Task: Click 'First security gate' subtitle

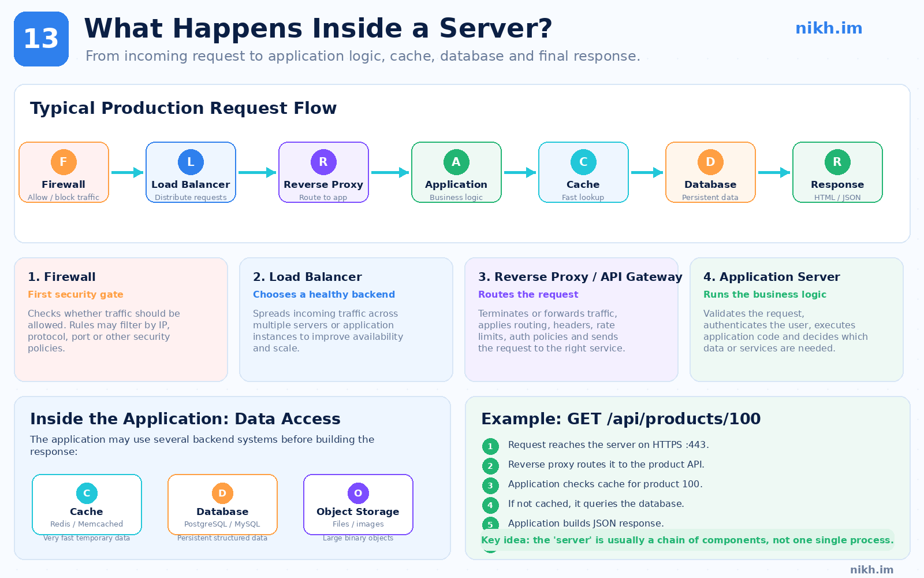Action: [x=76, y=294]
